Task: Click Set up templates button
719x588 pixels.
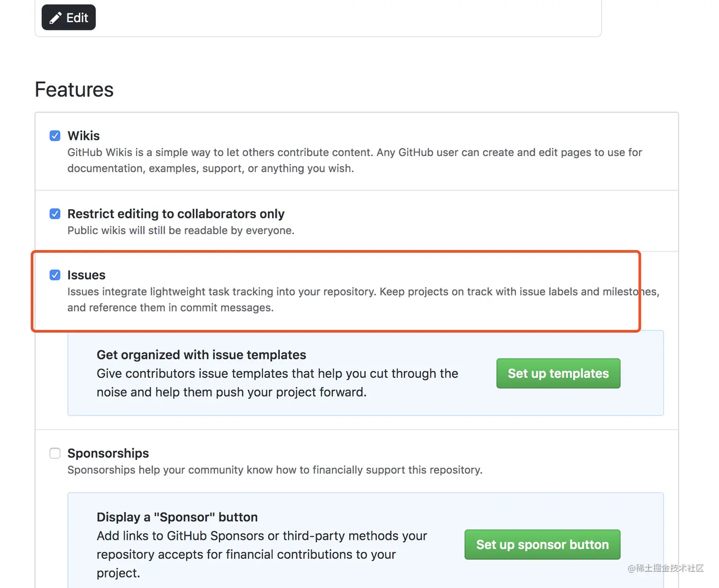Action: click(558, 373)
